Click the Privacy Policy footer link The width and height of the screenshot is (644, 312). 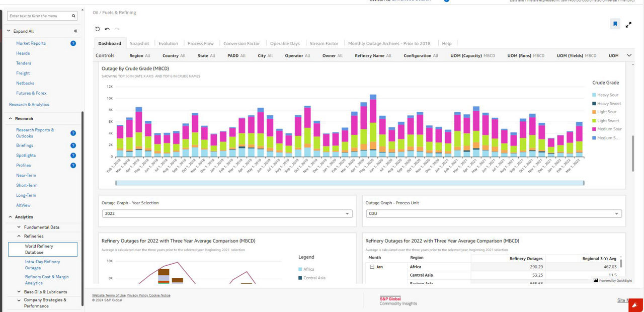(x=138, y=295)
